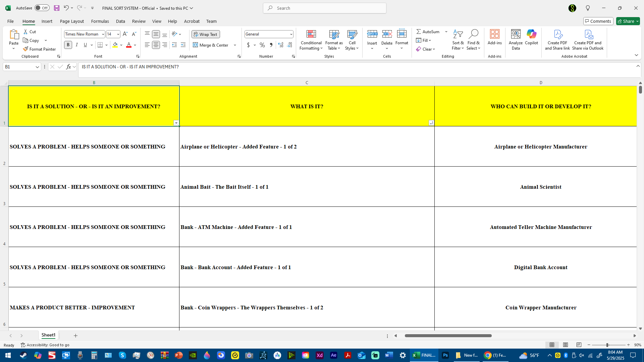Expand the Number Format General dropdown
The image size is (644, 362).
pos(291,34)
